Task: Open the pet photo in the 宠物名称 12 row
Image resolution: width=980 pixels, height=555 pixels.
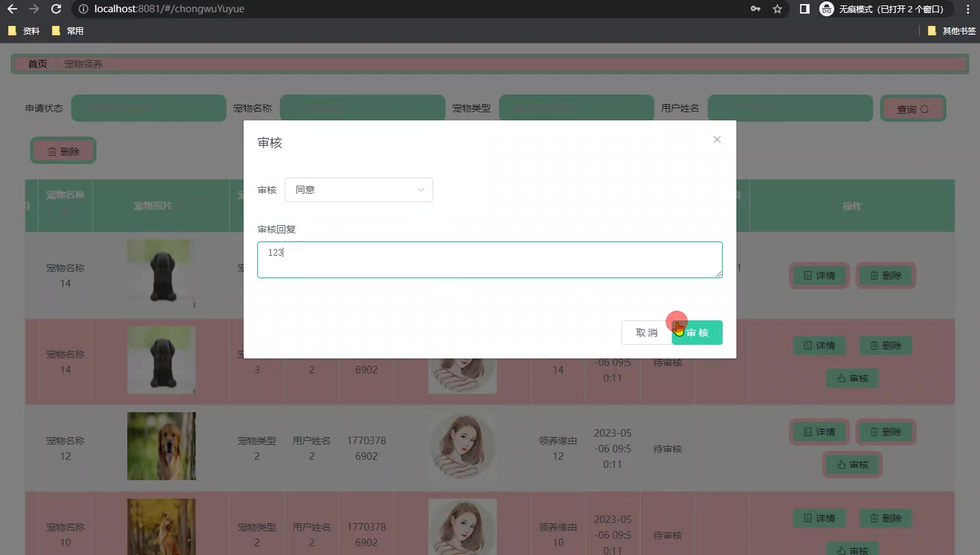Action: [x=161, y=446]
